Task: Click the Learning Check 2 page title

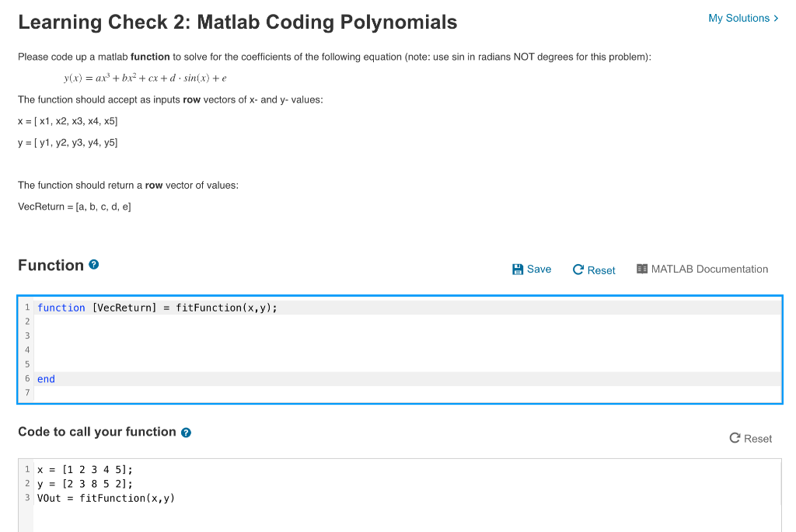Action: 237,22
